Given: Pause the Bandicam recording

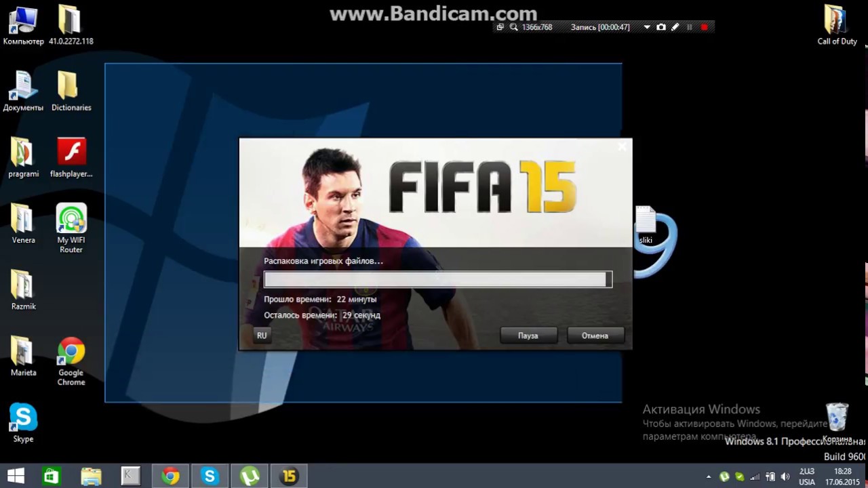Looking at the screenshot, I should (690, 27).
